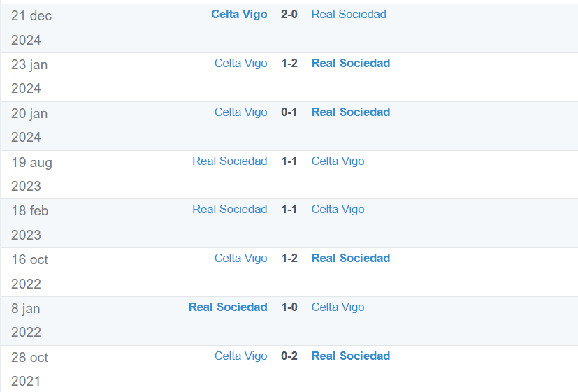Click bold Real Sociedad on 16 oct 2022

[x=351, y=258]
